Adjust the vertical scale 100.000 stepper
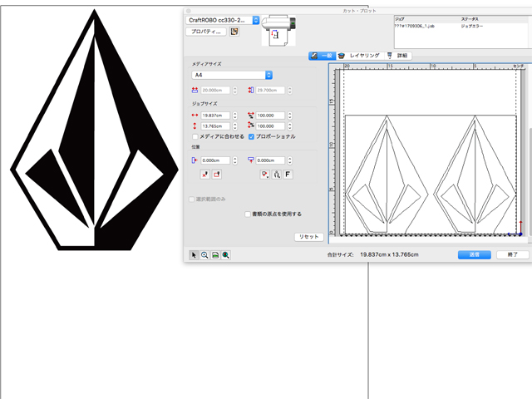This screenshot has height=399, width=532. tap(290, 126)
